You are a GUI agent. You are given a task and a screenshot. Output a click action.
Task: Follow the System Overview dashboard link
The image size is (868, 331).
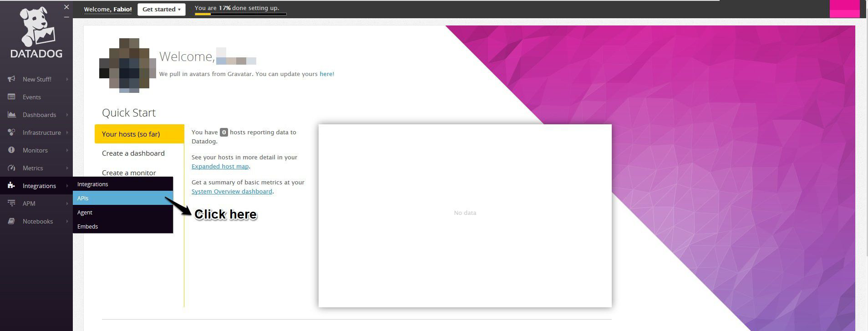[232, 192]
